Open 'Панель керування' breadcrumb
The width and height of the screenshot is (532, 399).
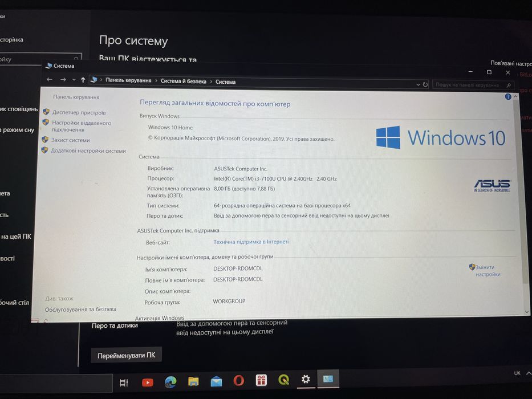(x=129, y=80)
